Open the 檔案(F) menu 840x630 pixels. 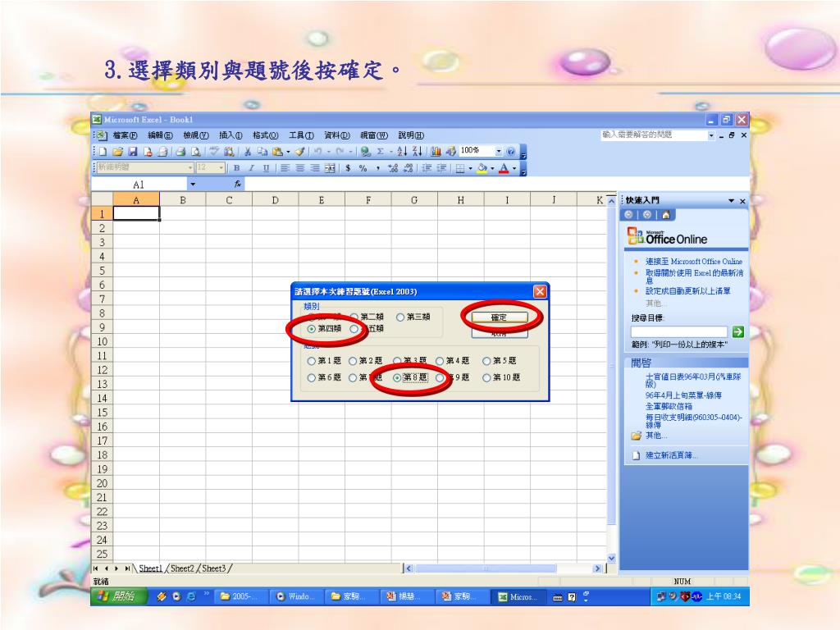coord(125,135)
